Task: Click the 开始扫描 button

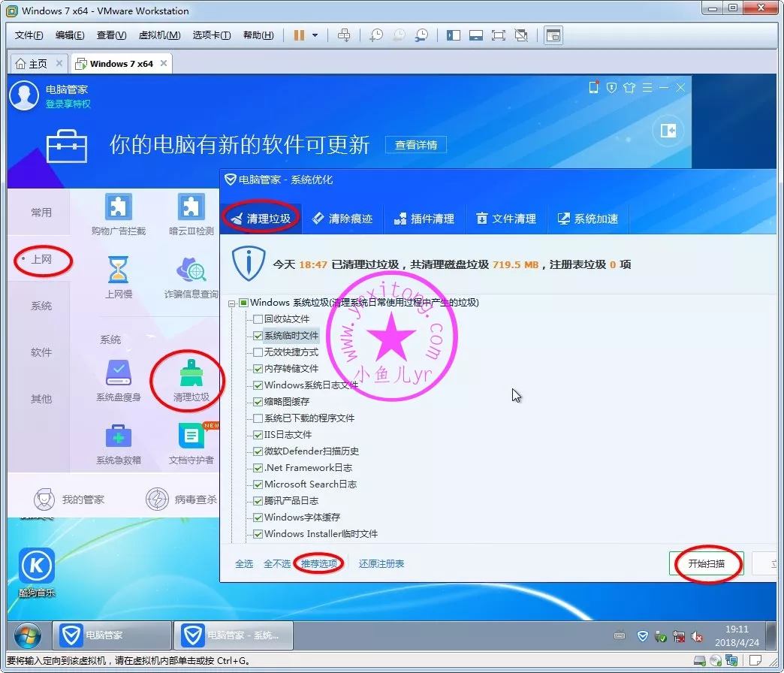Action: [706, 563]
